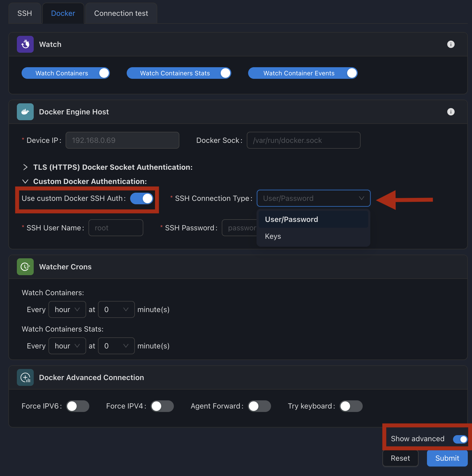The height and width of the screenshot is (476, 472).
Task: Turn off the Show advanced switch
Action: coord(460,439)
